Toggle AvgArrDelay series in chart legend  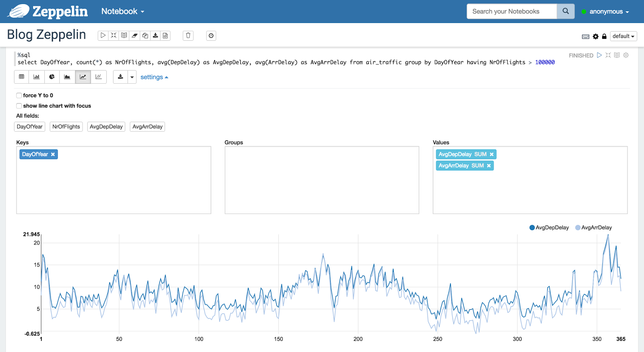pyautogui.click(x=593, y=228)
